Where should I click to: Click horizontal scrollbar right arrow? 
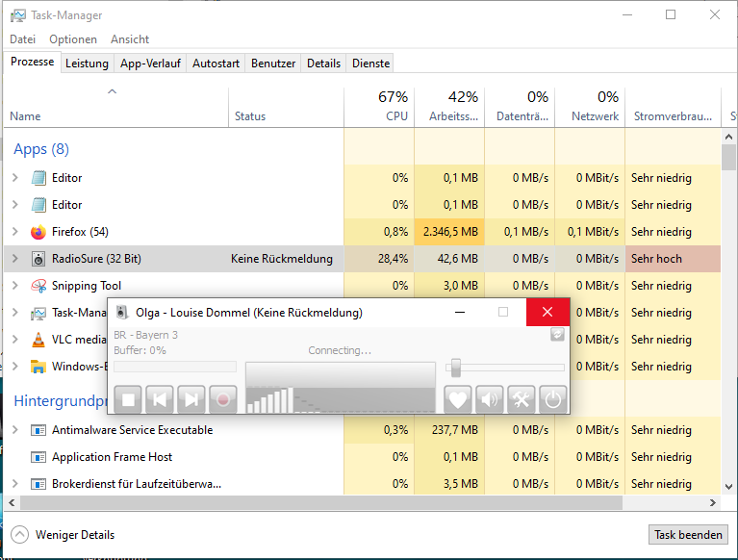point(713,502)
